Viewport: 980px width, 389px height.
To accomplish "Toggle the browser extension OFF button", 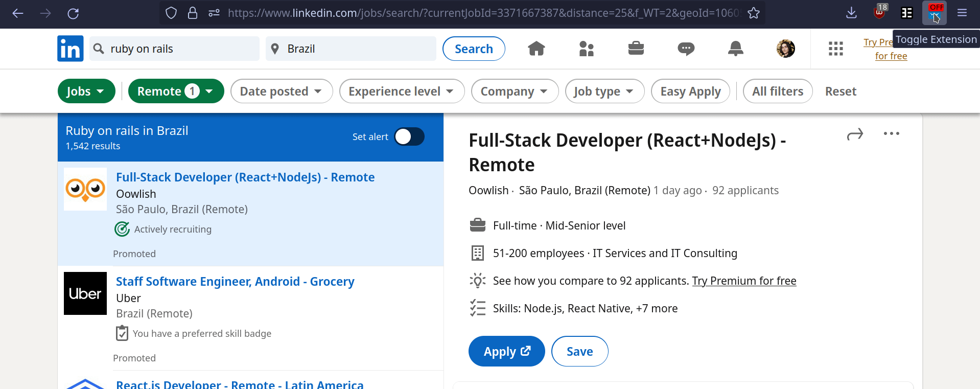I will [935, 13].
